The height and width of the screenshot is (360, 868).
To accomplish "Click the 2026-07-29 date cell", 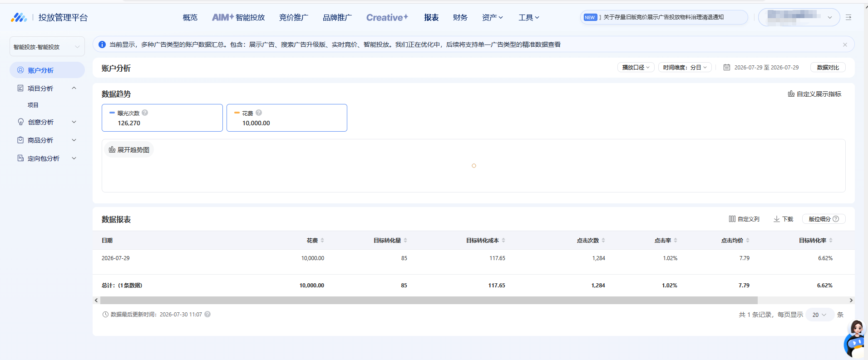I will (x=115, y=258).
